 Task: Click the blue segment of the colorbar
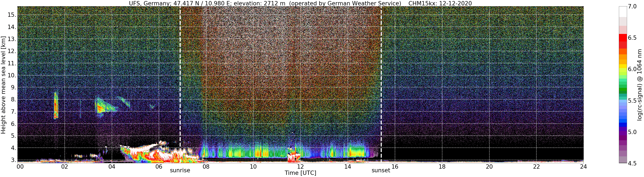pos(623,124)
